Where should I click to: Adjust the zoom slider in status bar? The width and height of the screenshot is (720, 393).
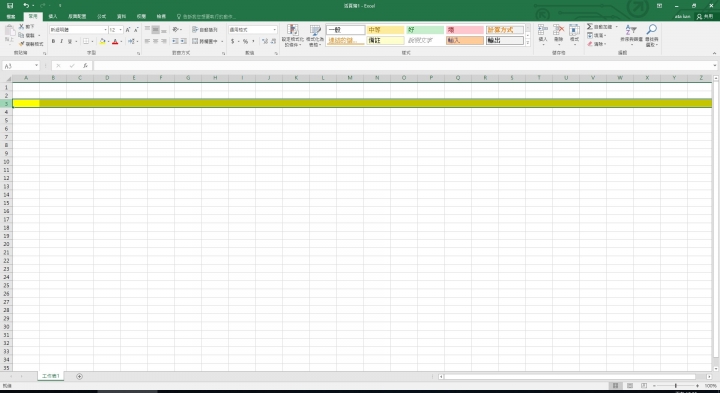tap(675, 386)
